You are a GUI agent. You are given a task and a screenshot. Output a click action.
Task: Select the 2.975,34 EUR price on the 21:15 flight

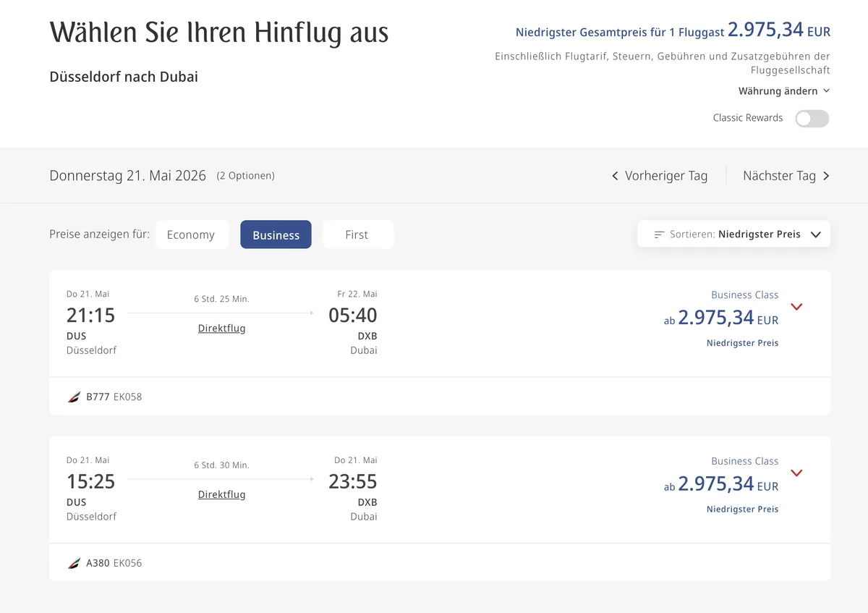tap(721, 318)
